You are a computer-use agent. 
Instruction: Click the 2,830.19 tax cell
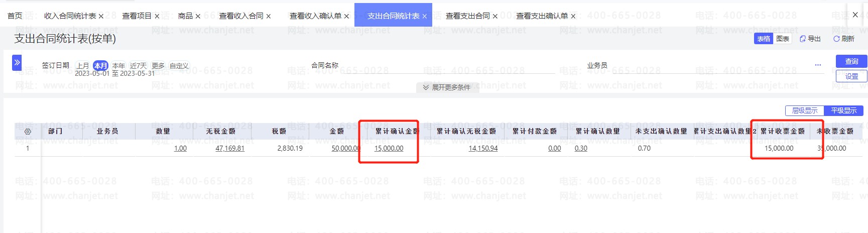click(x=290, y=148)
